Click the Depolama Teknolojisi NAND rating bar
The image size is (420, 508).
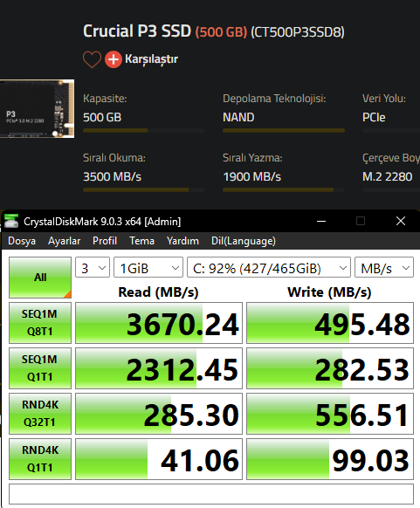pyautogui.click(x=284, y=131)
